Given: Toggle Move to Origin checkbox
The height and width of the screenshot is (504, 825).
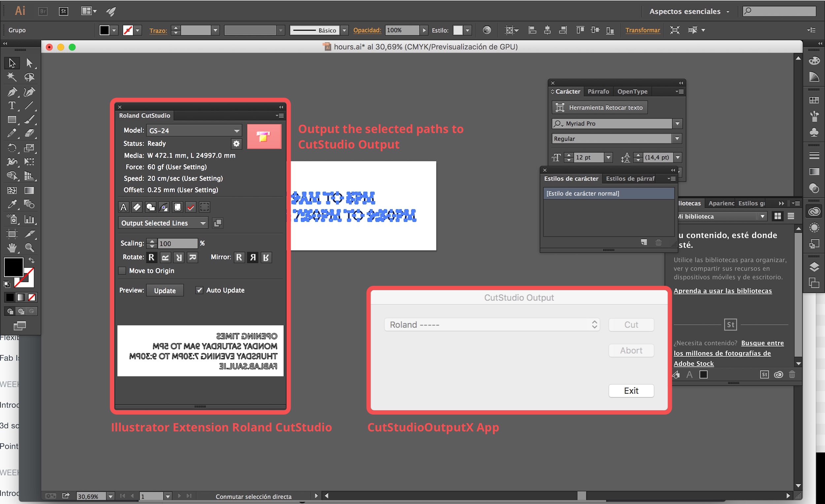Looking at the screenshot, I should [122, 271].
